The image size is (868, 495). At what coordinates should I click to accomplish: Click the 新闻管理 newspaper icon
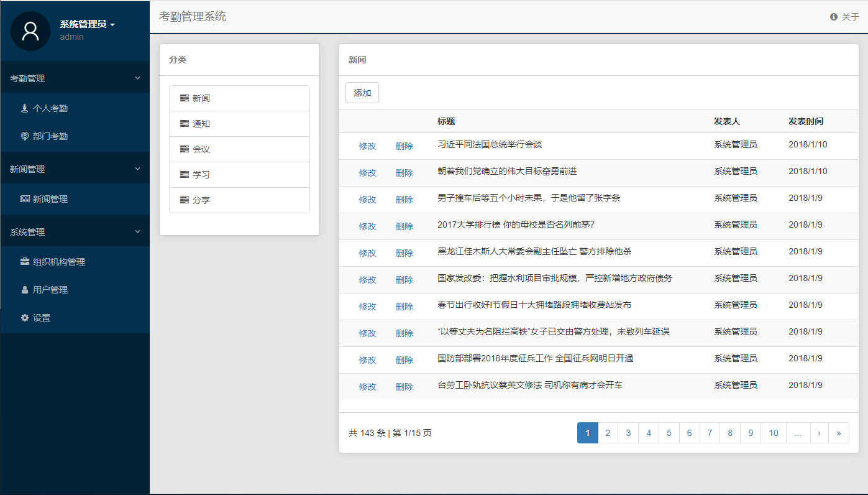coord(25,199)
